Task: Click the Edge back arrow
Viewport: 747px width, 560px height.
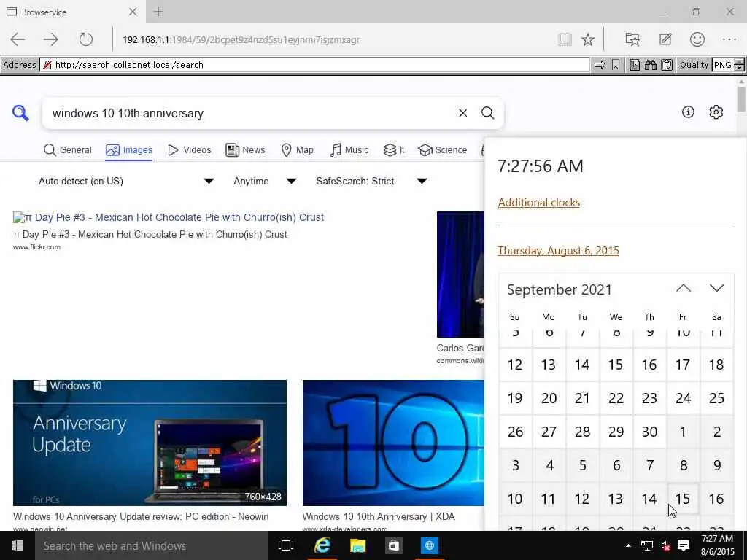Action: click(x=18, y=39)
